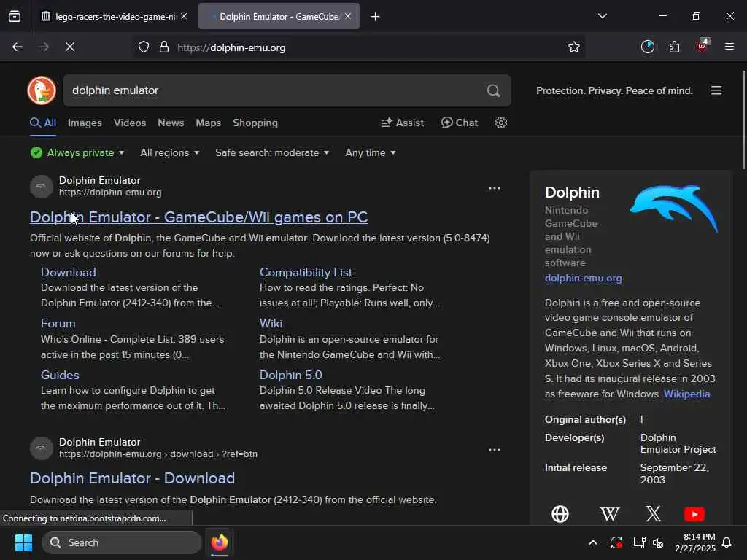Switch to lego-racers-the-video-game tab
Viewport: 747px width, 560px height.
point(115,17)
